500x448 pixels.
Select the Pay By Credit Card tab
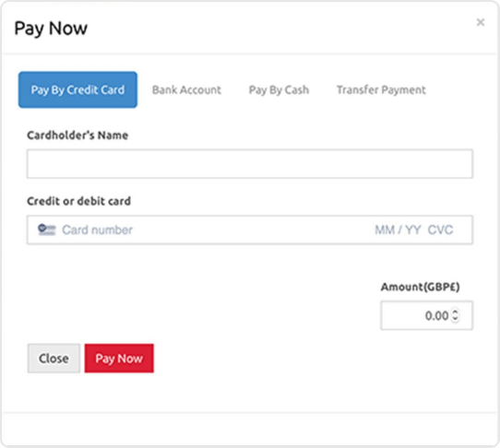click(x=77, y=89)
